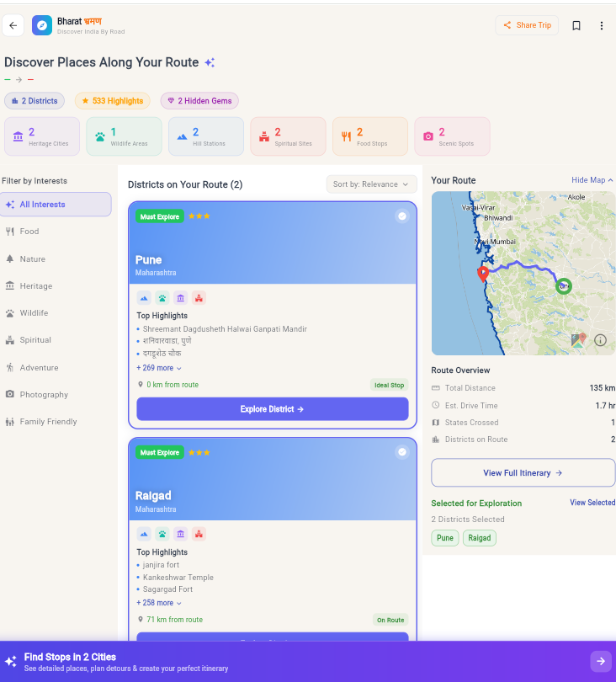Filter by Family Friendly interest

[x=56, y=422]
